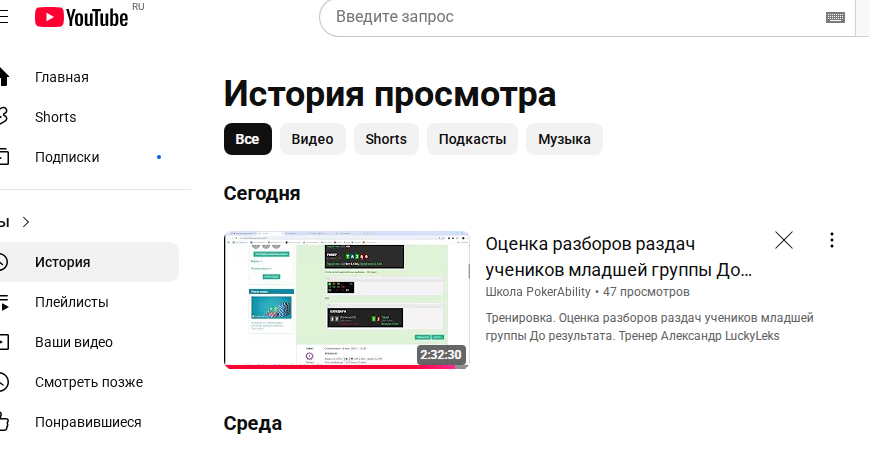Open the Школа PokerAbility channel link
869x452 pixels.
coord(538,292)
